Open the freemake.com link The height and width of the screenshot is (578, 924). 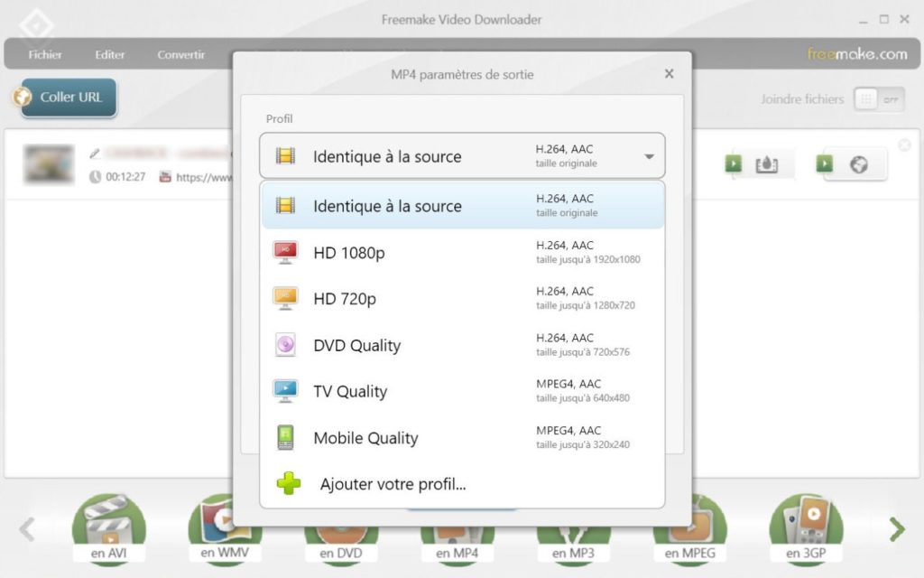click(x=857, y=54)
